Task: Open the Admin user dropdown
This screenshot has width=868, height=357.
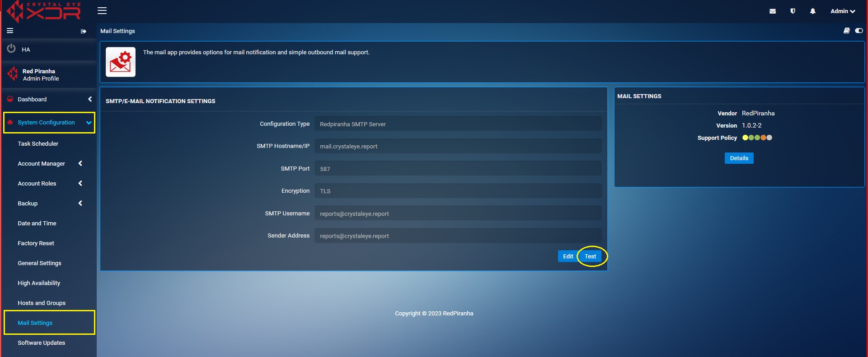Action: 843,11
